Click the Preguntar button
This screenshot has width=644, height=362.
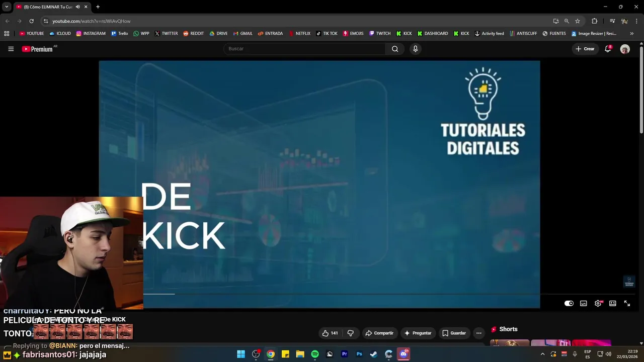pyautogui.click(x=418, y=333)
